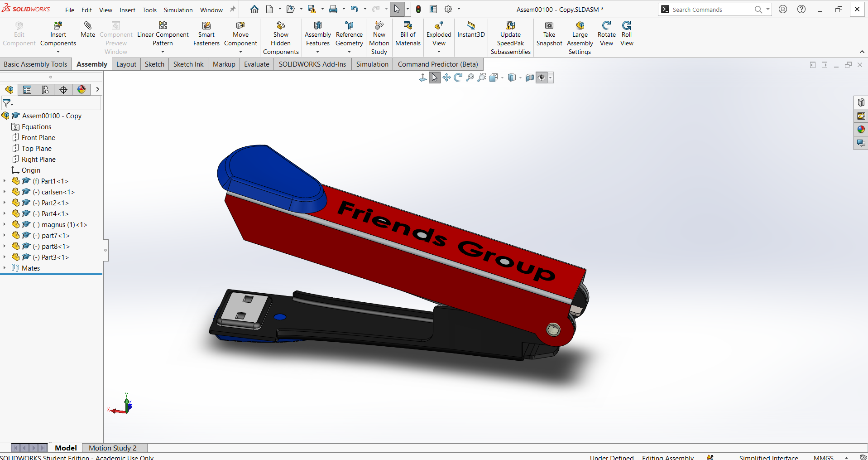The height and width of the screenshot is (460, 868).
Task: Open Bill of Materials
Action: [x=408, y=34]
